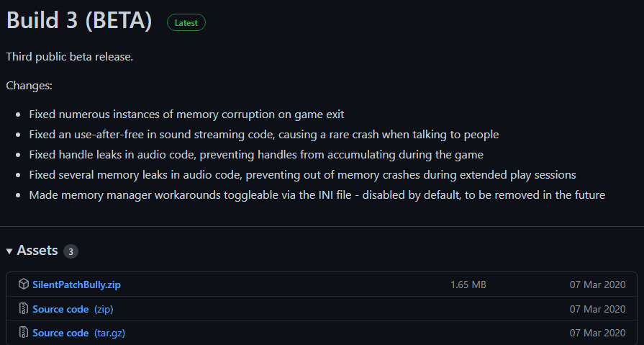644x345 pixels.
Task: Click the date on the SilentPatchBully.zip row
Action: 597,284
